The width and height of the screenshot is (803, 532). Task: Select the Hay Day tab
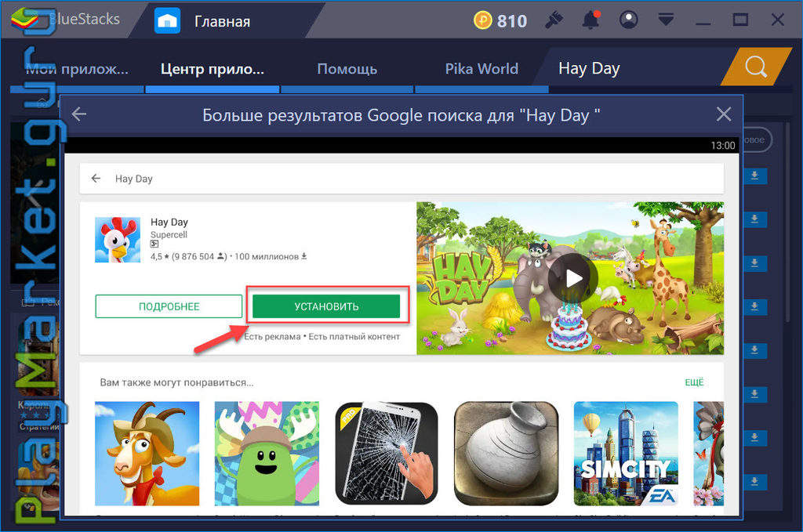[x=589, y=68]
